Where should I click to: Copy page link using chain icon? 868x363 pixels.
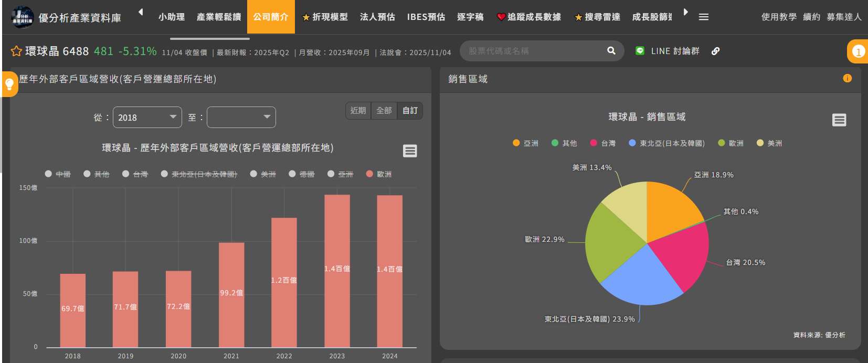pos(715,51)
